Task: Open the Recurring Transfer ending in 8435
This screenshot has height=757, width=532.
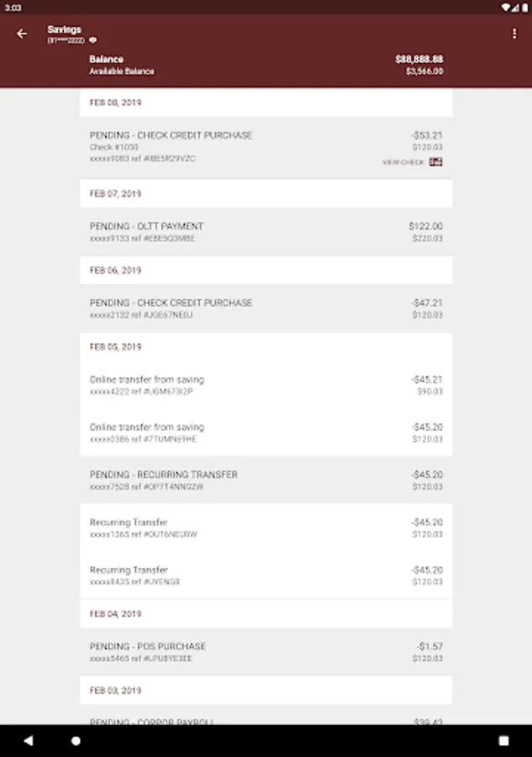Action: pyautogui.click(x=266, y=575)
